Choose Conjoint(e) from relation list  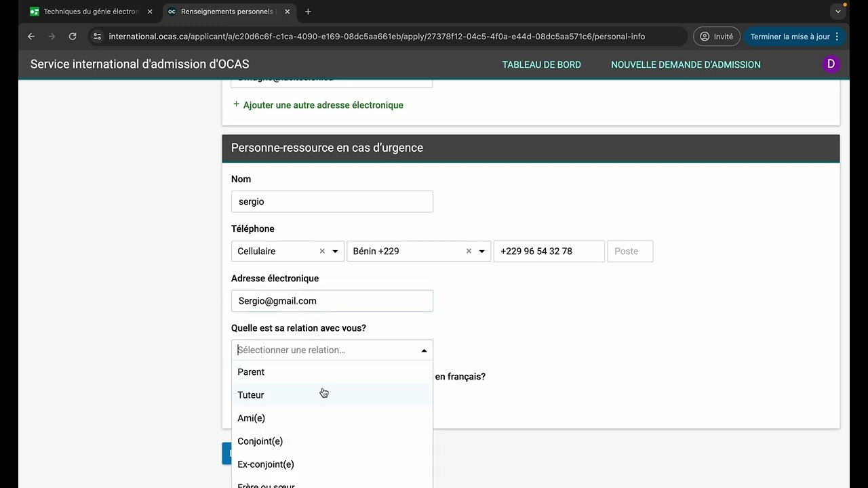pyautogui.click(x=332, y=441)
